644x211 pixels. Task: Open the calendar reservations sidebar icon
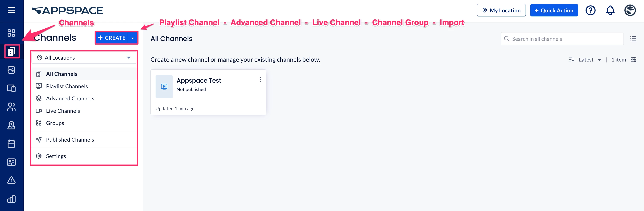[11, 144]
